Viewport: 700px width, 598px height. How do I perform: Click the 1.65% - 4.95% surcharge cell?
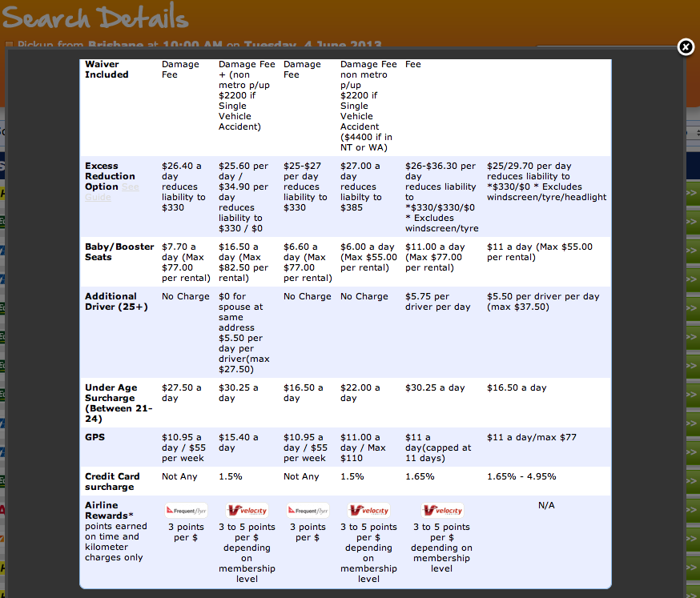point(521,476)
